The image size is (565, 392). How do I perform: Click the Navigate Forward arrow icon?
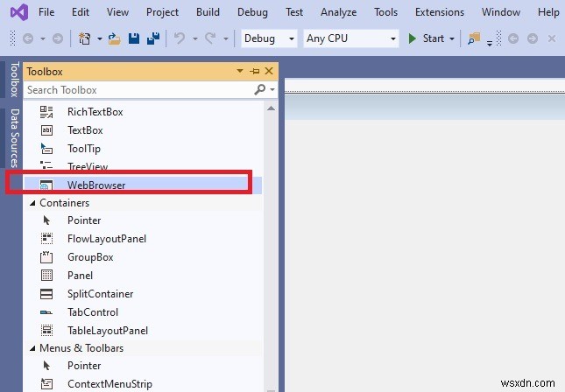click(x=58, y=38)
